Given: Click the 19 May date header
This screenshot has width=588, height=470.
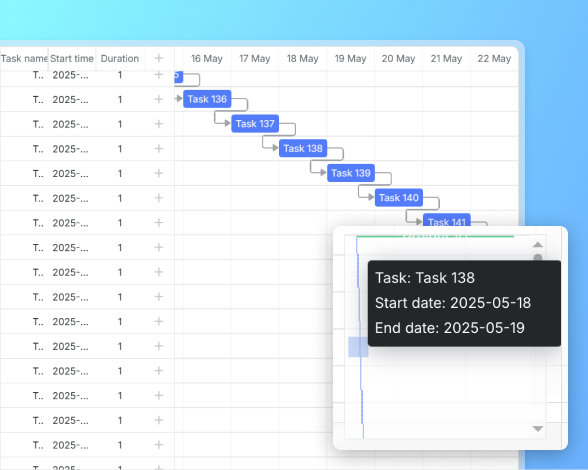Looking at the screenshot, I should point(350,59).
